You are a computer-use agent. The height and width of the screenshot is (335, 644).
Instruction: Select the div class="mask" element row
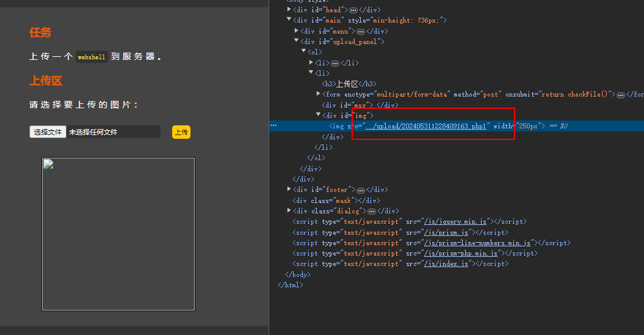(x=336, y=201)
